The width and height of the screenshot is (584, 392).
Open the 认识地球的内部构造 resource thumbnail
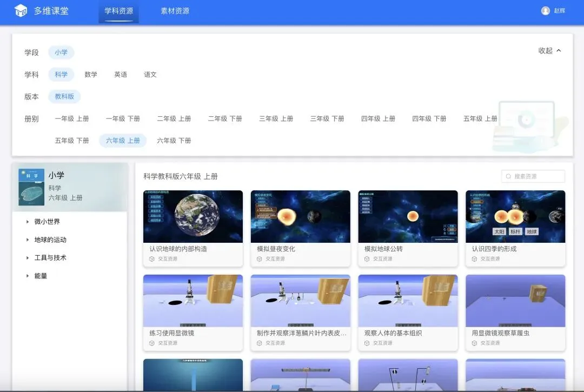coord(193,217)
